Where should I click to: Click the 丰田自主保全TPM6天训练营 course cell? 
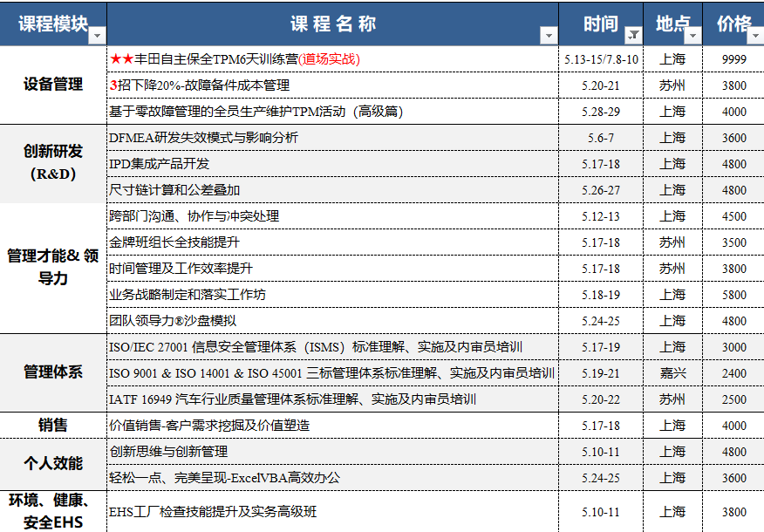[x=333, y=59]
